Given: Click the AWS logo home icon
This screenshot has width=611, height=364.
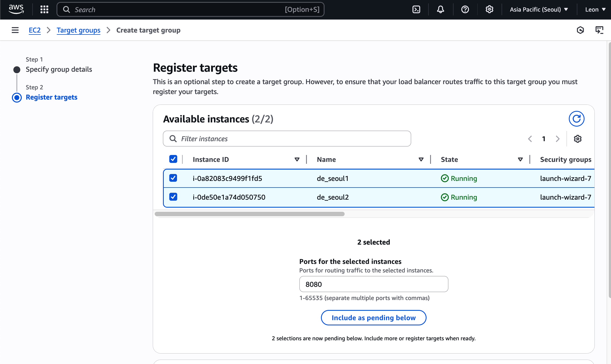Looking at the screenshot, I should click(16, 9).
